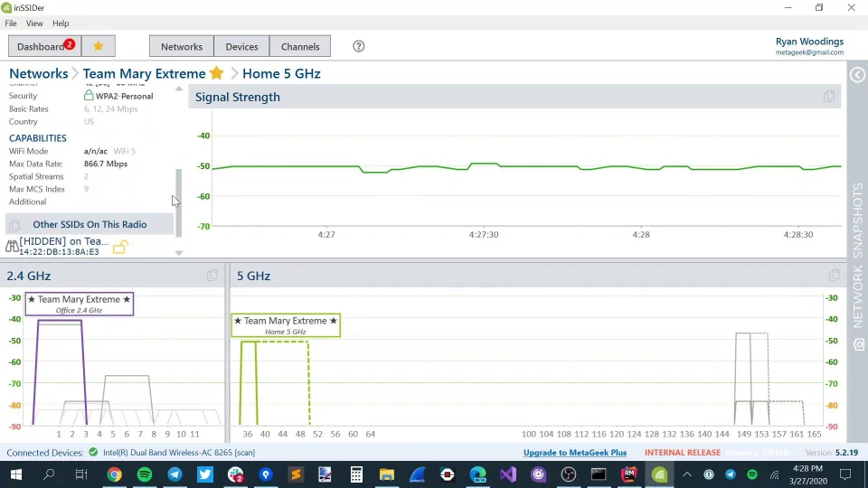Click the green connected device check icon
This screenshot has width=868, height=488.
point(93,452)
